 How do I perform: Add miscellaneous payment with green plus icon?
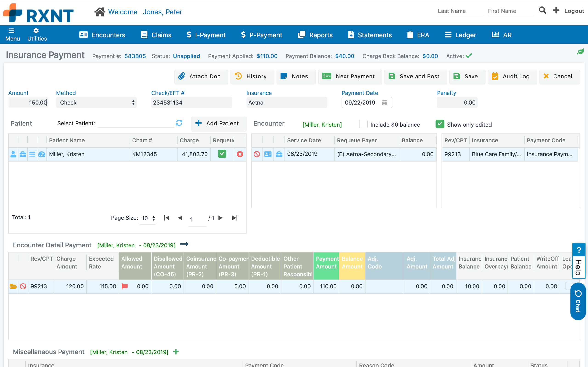tap(176, 352)
